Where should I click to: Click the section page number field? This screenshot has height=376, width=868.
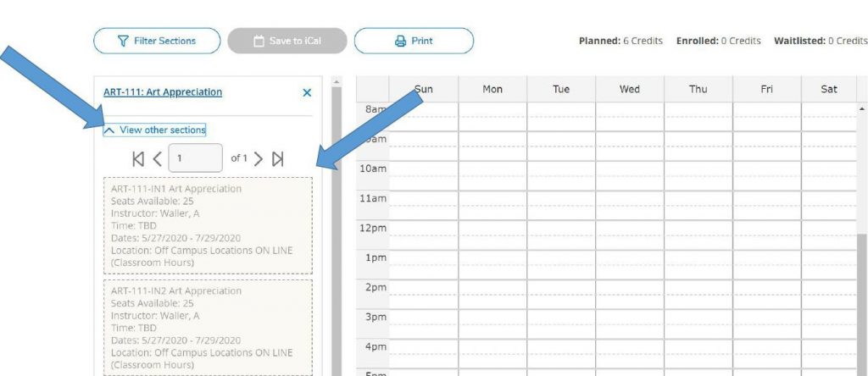[x=195, y=158]
